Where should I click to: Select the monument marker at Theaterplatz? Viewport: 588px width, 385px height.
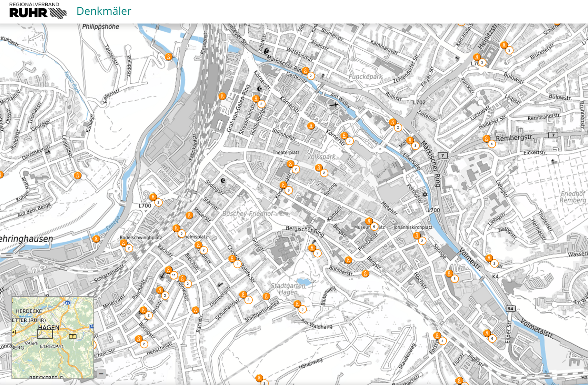coord(290,164)
